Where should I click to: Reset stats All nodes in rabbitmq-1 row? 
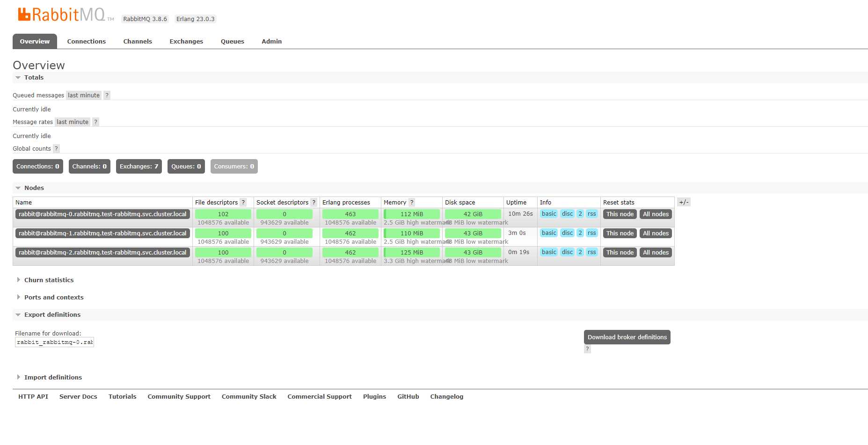656,233
